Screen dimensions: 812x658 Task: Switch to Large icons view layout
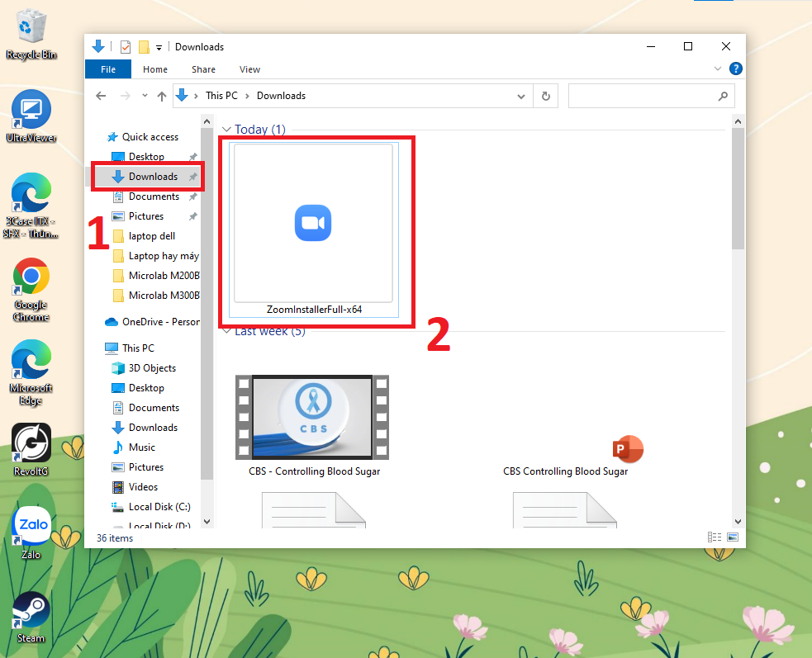(x=732, y=537)
